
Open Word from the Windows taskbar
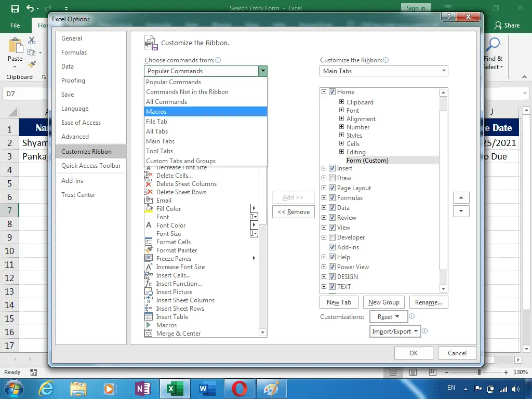click(x=207, y=389)
